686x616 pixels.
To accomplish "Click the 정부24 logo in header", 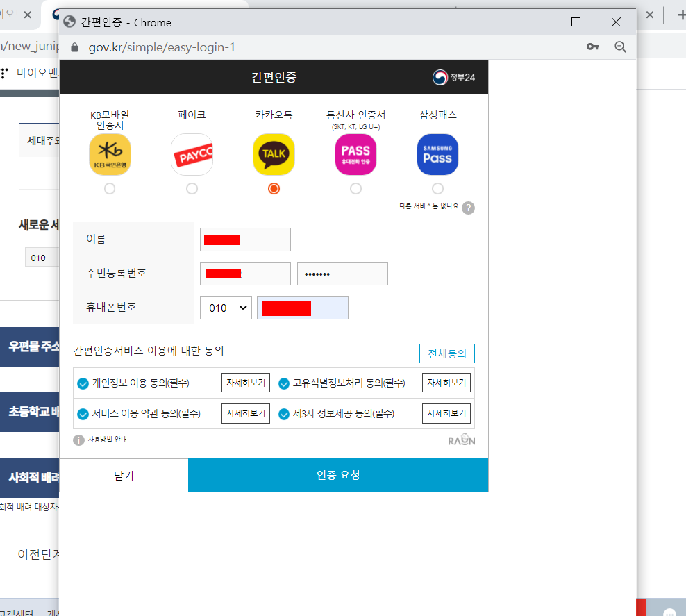I will click(x=453, y=78).
